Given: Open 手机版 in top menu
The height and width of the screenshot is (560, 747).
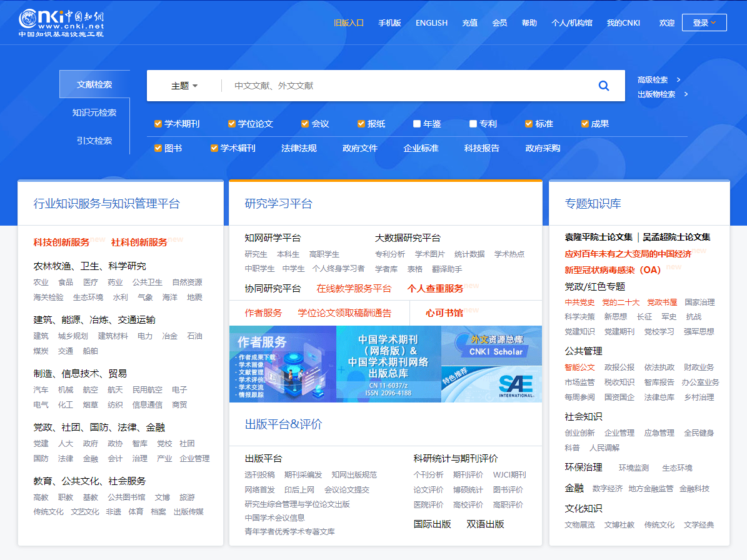Looking at the screenshot, I should click(389, 23).
